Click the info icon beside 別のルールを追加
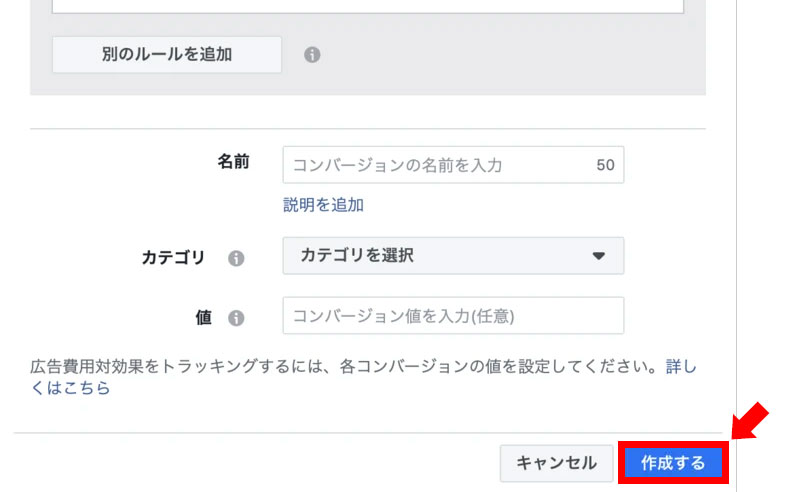 click(312, 55)
